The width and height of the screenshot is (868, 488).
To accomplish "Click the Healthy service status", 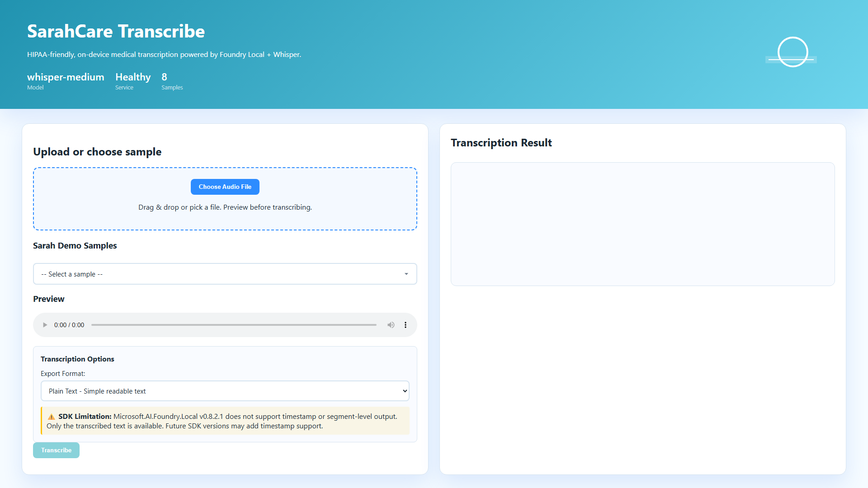I will [x=133, y=77].
